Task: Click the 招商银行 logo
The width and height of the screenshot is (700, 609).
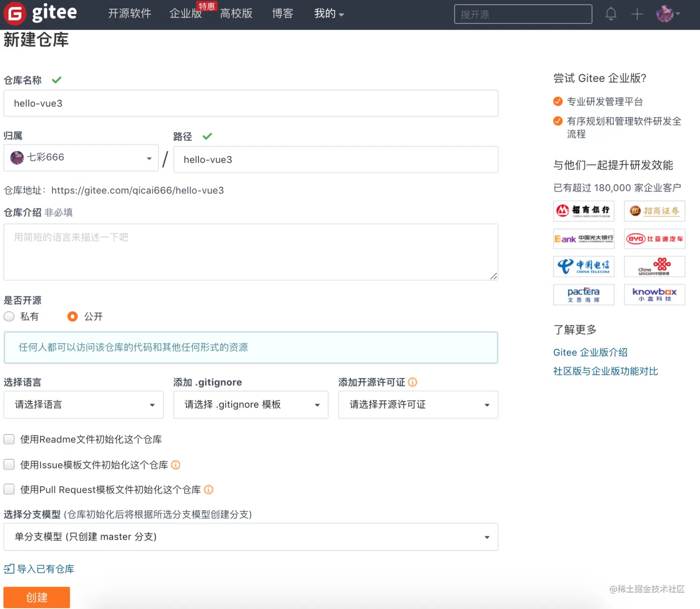Action: click(584, 211)
